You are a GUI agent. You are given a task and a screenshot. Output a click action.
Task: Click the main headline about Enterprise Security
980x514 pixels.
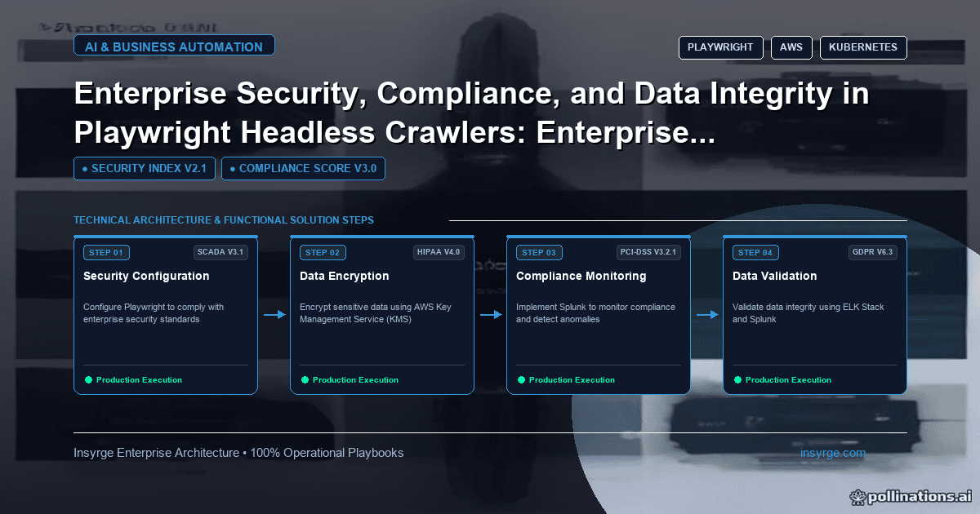click(471, 114)
